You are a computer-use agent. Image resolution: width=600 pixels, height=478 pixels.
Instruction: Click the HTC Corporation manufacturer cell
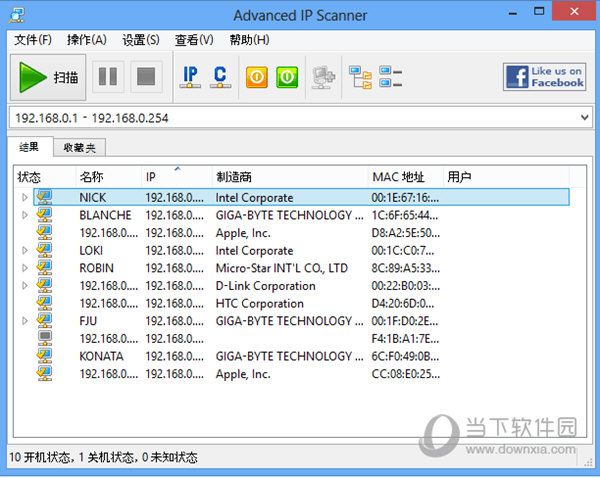[259, 303]
